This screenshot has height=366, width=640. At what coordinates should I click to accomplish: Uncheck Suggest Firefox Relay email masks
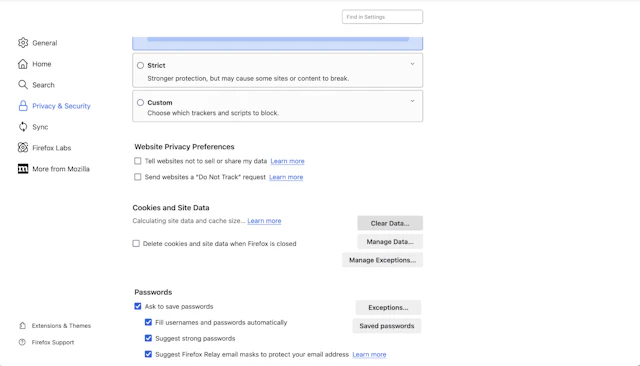(x=148, y=354)
